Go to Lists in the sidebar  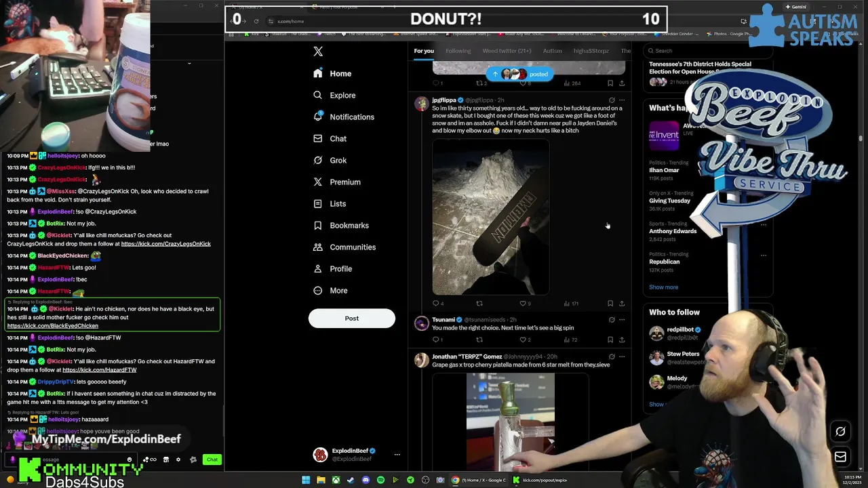pyautogui.click(x=330, y=203)
